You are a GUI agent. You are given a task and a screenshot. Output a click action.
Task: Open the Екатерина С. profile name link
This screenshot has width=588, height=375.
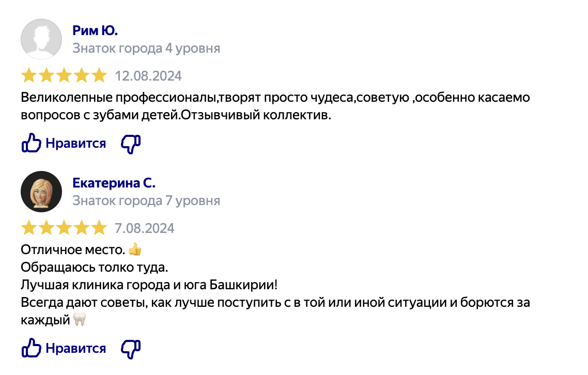[114, 183]
